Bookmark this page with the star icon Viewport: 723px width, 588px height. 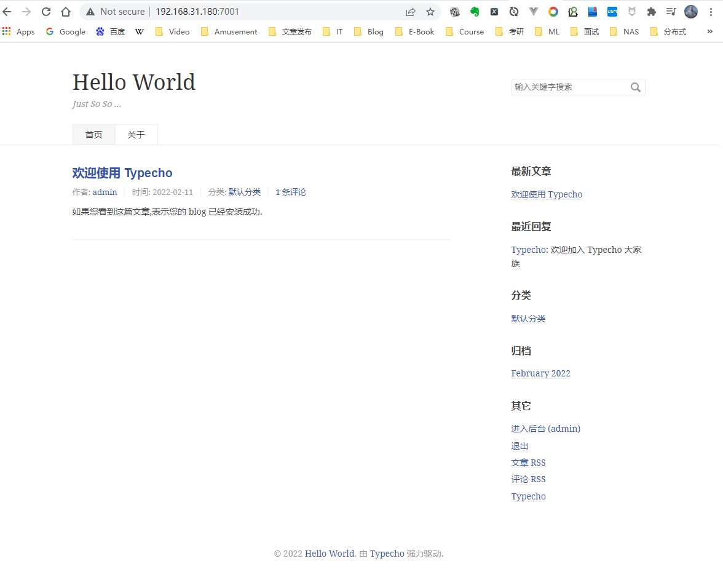point(430,12)
